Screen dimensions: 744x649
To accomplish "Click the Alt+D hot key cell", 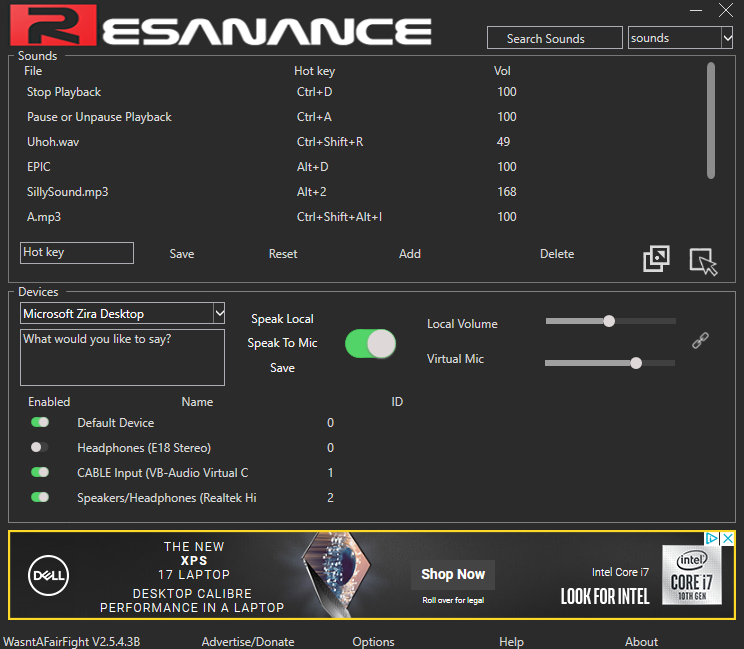I will point(312,167).
